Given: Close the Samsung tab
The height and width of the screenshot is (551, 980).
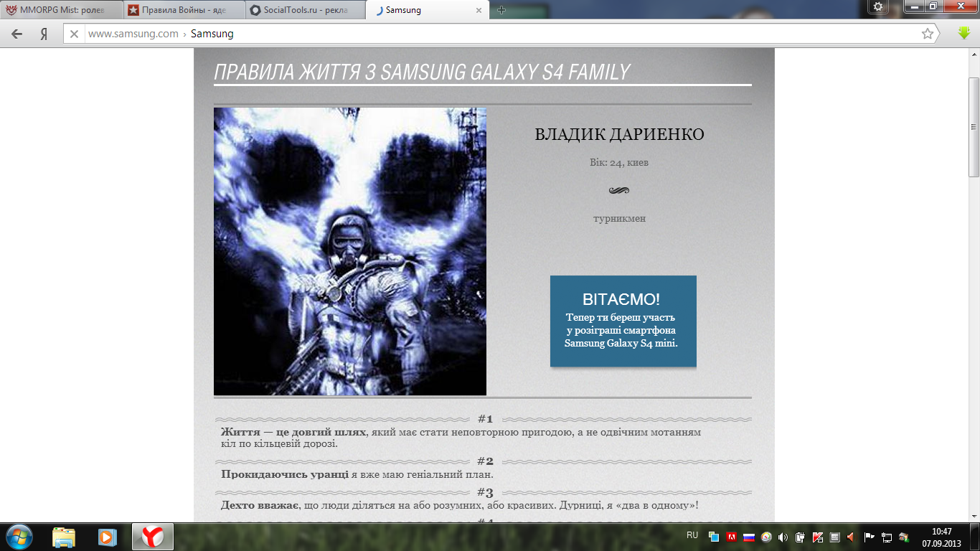Looking at the screenshot, I should click(479, 10).
